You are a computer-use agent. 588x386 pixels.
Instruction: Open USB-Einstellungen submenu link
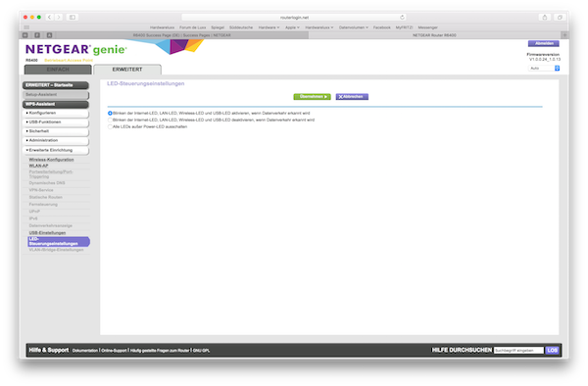47,233
